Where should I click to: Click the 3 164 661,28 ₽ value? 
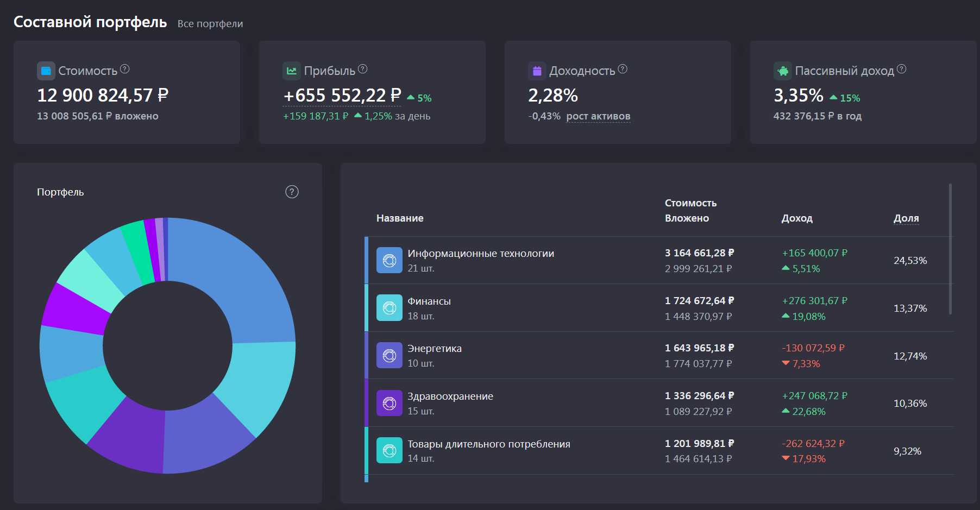tap(700, 253)
